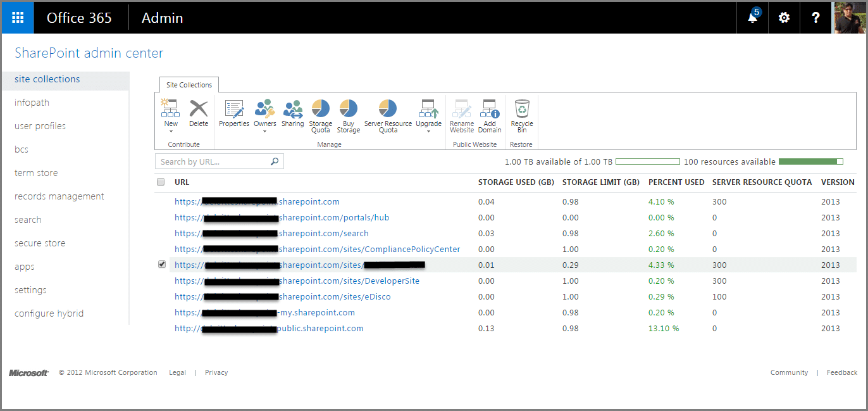This screenshot has height=411, width=868.
Task: Open secure store in the sidebar
Action: coord(40,243)
